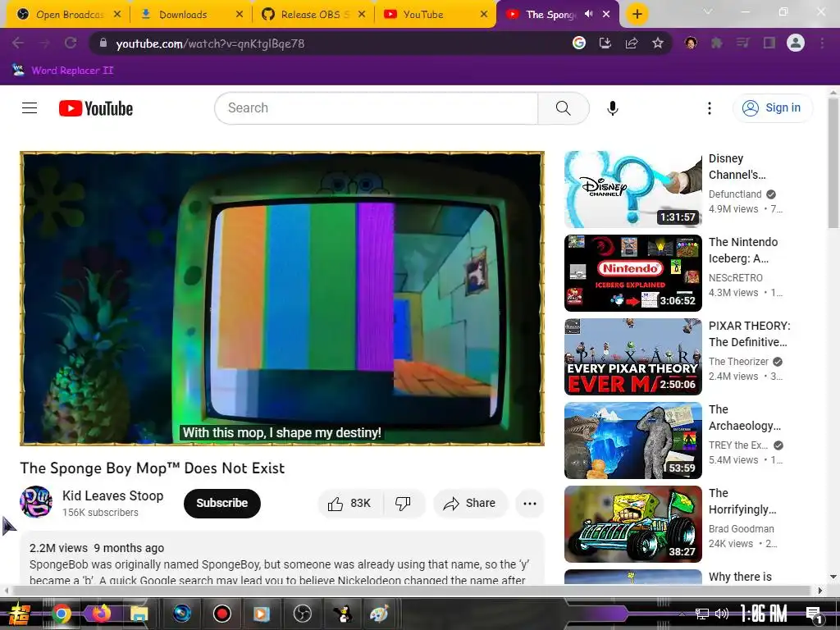This screenshot has height=630, width=840.
Task: Open more actions menu under the video
Action: (x=530, y=503)
